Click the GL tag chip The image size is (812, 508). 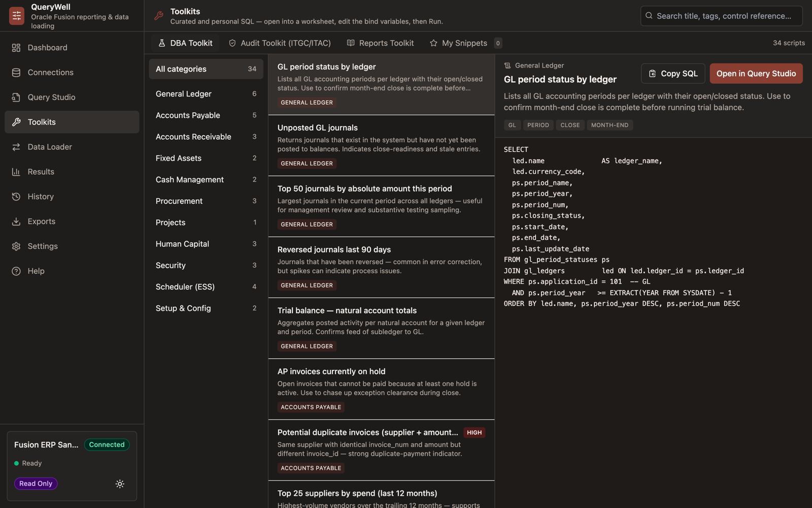click(512, 125)
